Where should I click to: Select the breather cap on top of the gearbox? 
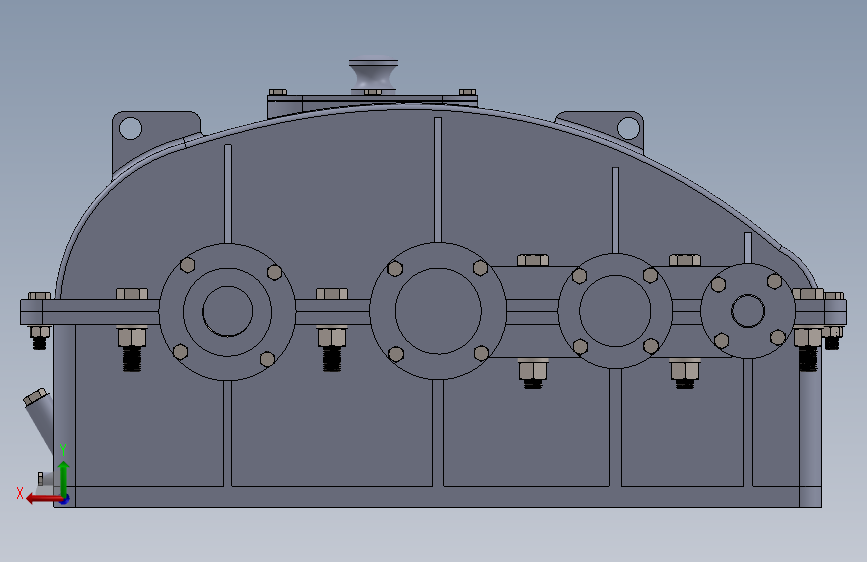coord(373,75)
